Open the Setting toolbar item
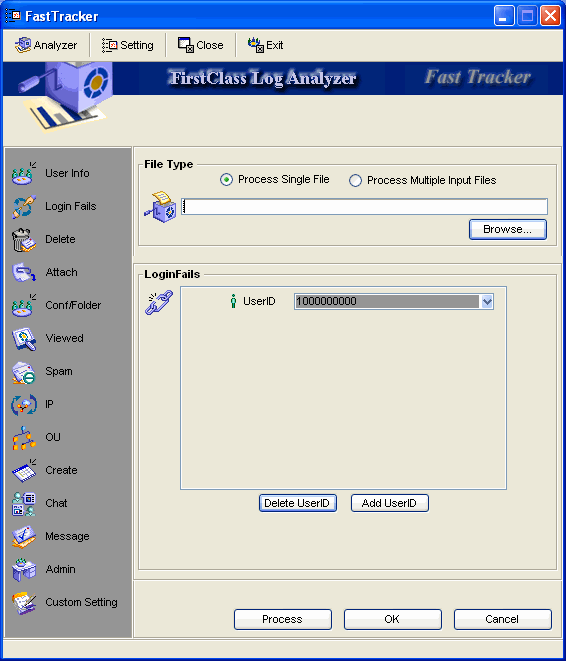Viewport: 566px width, 661px height. click(x=128, y=45)
